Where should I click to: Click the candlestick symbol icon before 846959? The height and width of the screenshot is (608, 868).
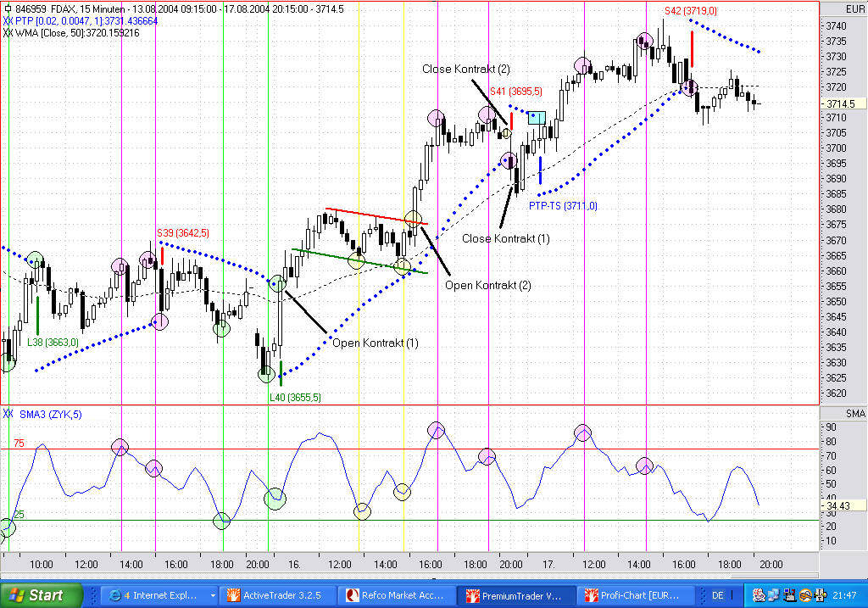click(8, 8)
